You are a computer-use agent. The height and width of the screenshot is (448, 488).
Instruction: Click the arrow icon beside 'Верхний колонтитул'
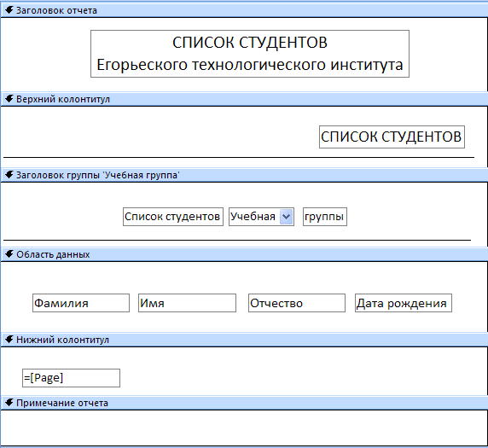point(9,99)
